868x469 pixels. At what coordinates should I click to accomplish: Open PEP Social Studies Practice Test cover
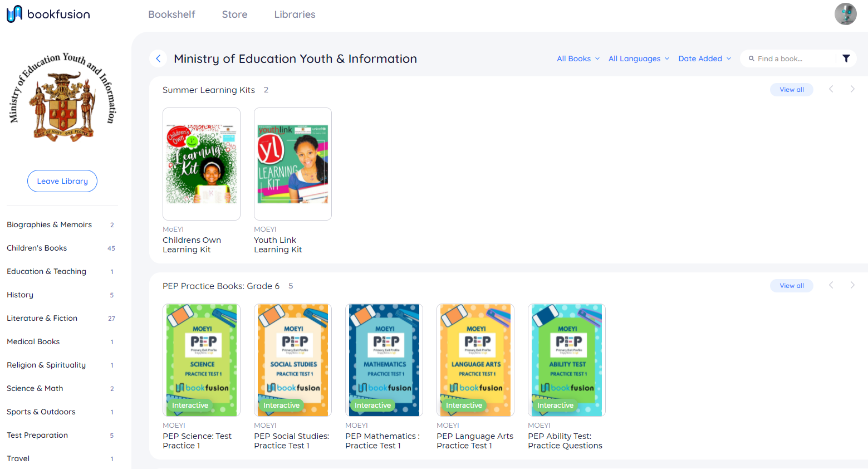pos(293,360)
